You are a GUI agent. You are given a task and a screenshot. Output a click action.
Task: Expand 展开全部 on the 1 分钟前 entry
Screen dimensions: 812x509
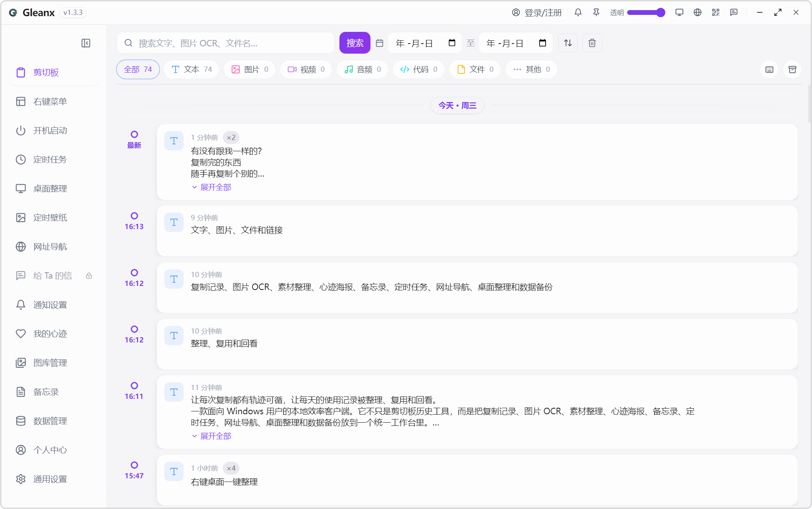point(211,187)
